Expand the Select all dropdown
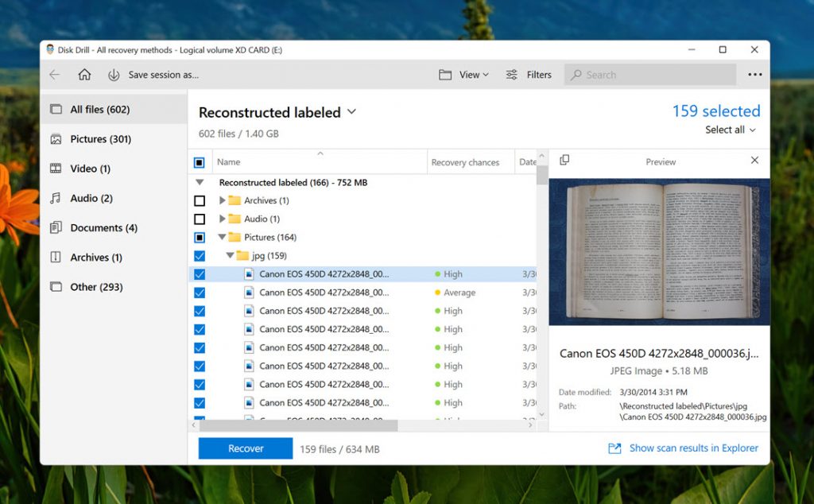Viewport: 814px width, 504px height. point(730,130)
